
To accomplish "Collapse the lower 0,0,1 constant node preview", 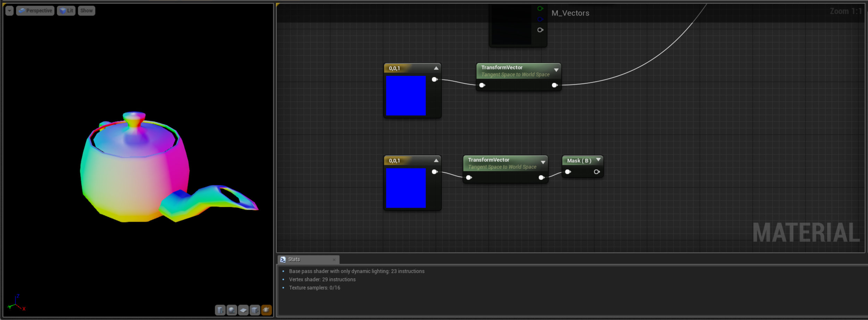I will point(436,161).
